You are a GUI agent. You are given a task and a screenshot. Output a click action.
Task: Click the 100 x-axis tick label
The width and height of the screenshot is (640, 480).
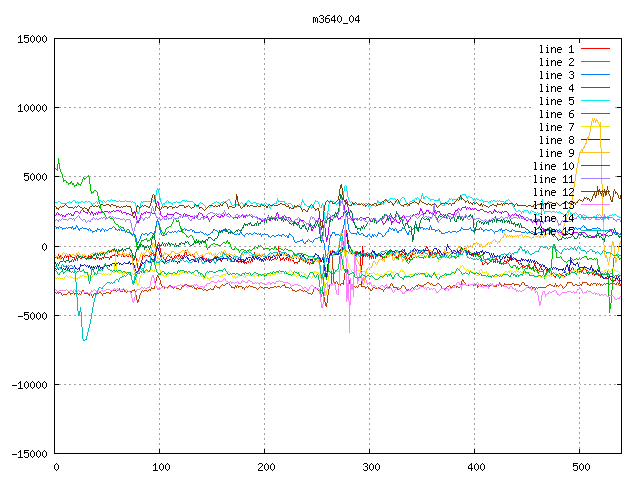point(160,467)
